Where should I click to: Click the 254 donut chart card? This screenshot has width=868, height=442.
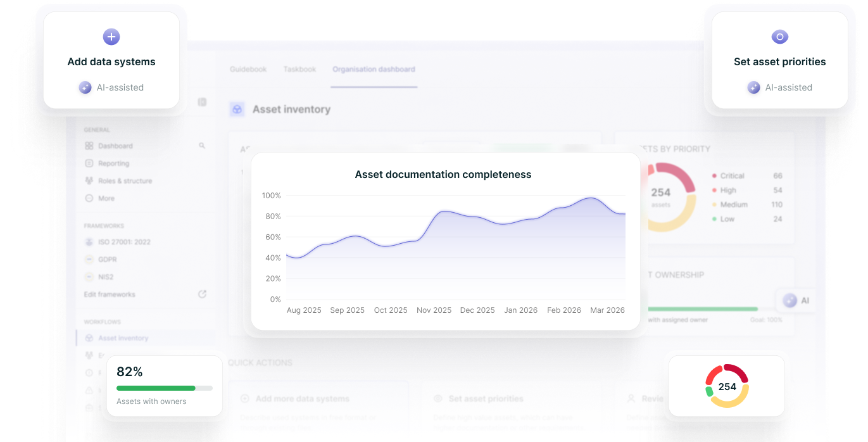click(727, 386)
